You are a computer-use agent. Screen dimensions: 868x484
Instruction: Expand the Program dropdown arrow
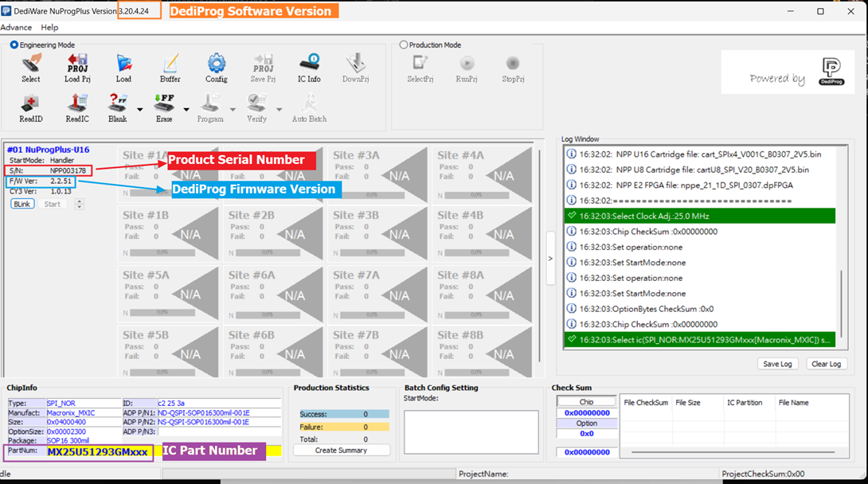tap(233, 110)
